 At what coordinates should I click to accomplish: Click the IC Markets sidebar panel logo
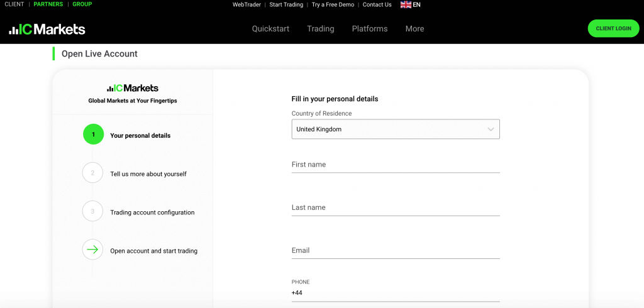(x=133, y=88)
